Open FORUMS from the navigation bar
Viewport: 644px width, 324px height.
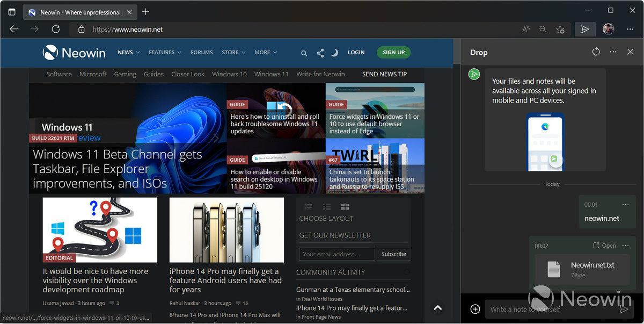(x=201, y=52)
